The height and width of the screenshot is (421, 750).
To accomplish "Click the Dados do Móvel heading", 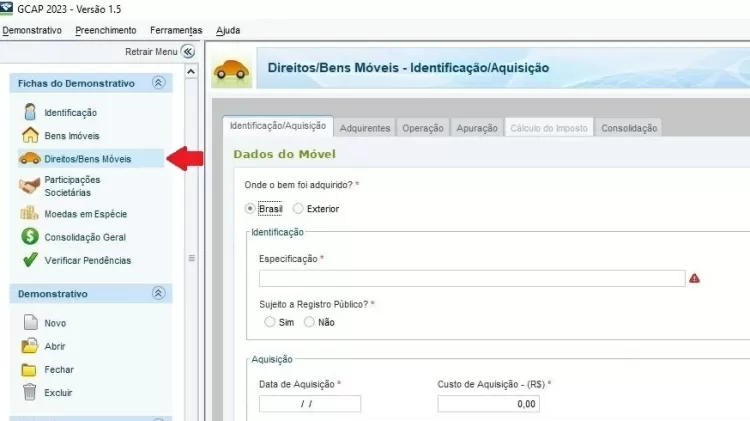I will click(x=285, y=154).
